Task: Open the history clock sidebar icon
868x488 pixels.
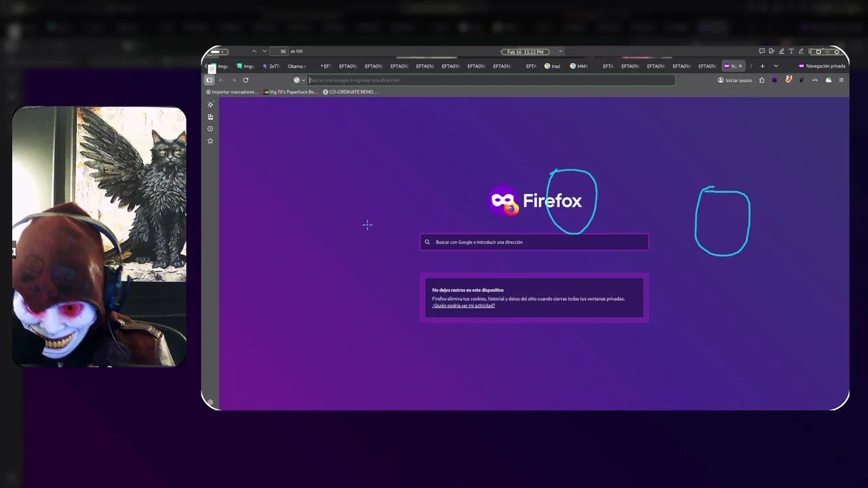Action: click(x=210, y=129)
